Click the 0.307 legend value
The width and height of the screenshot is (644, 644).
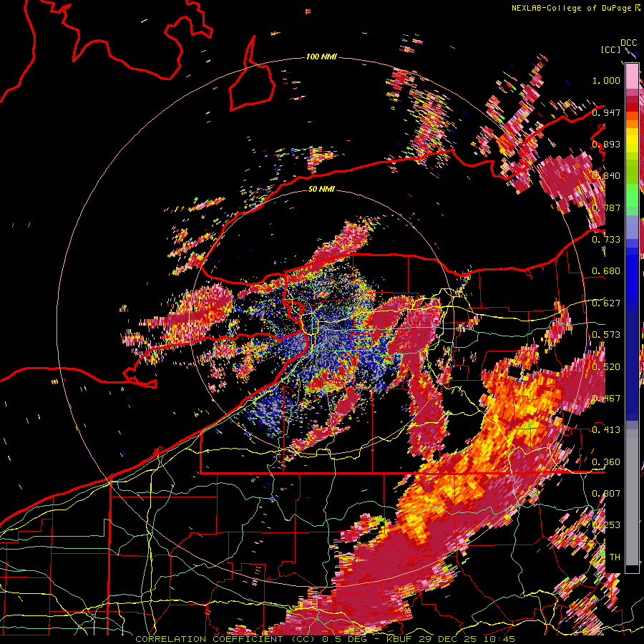(606, 494)
